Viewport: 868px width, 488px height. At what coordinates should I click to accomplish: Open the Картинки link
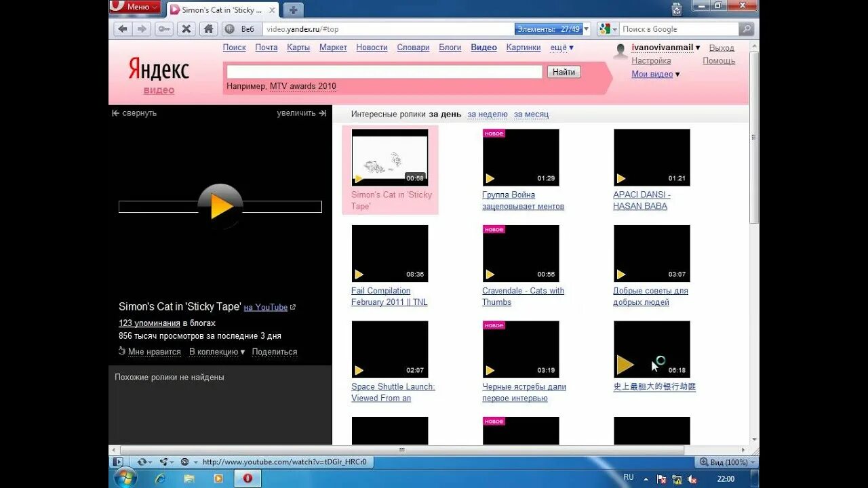(x=524, y=47)
